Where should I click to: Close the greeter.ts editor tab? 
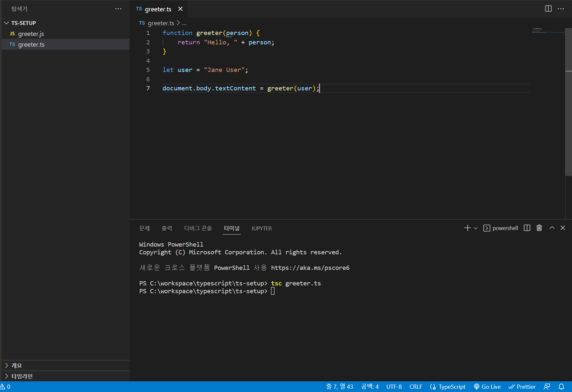180,9
